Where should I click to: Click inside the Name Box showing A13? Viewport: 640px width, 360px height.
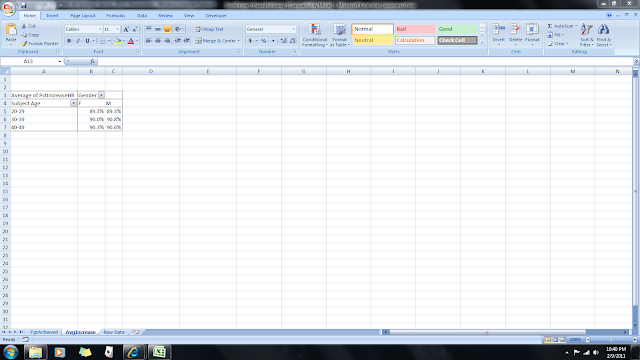tap(29, 61)
